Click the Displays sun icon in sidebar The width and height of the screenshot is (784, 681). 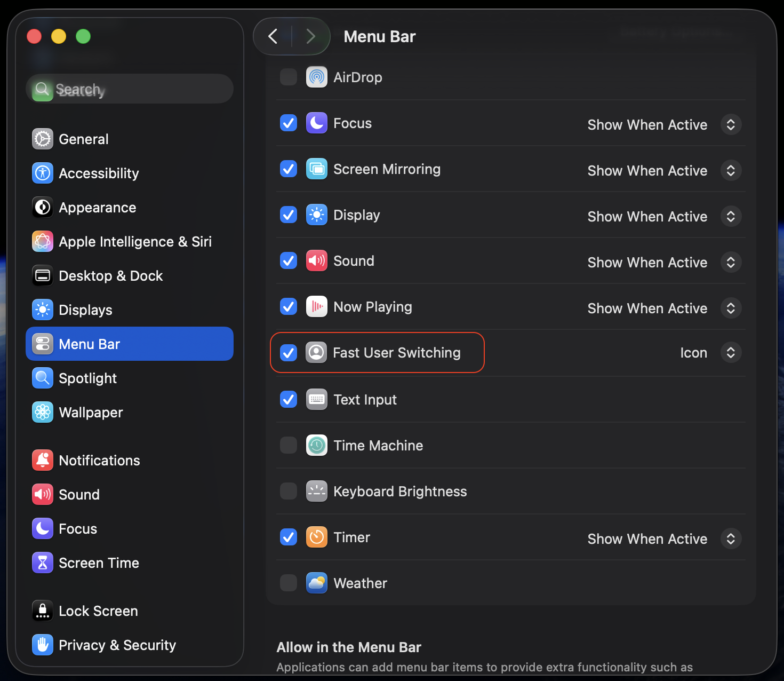(43, 310)
